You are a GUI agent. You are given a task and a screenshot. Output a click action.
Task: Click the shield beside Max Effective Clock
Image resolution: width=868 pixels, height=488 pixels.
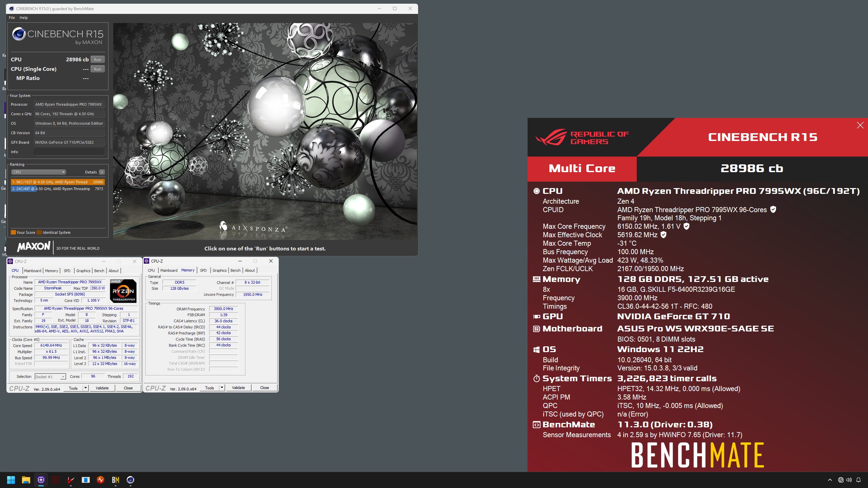point(663,235)
